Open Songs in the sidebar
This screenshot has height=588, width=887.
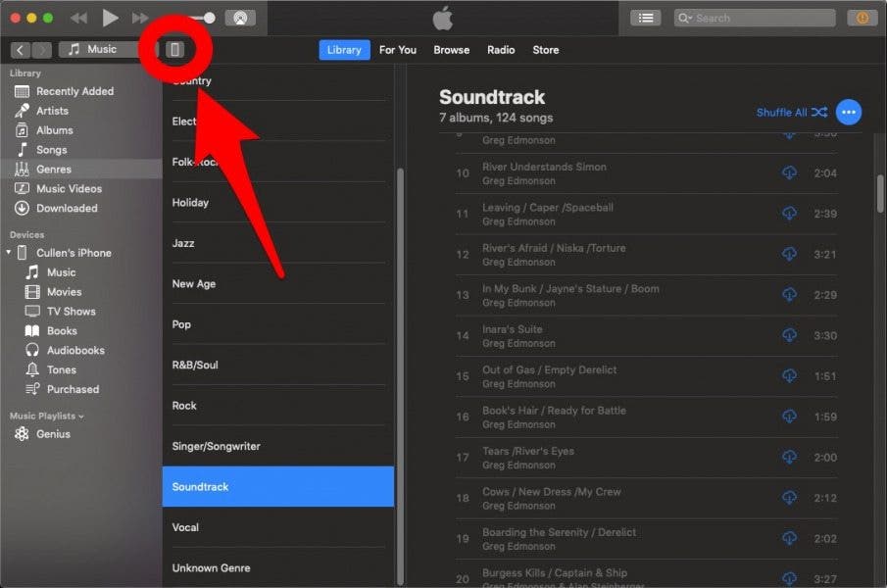coord(81,150)
